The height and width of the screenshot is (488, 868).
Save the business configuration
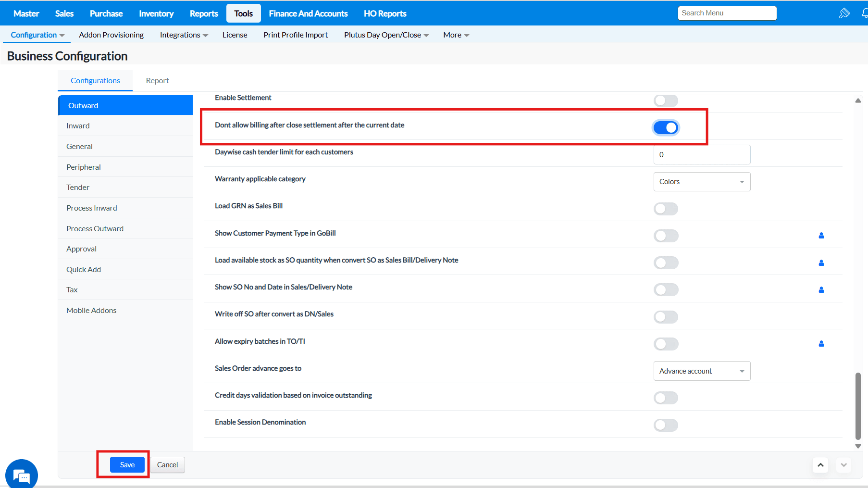coord(127,465)
